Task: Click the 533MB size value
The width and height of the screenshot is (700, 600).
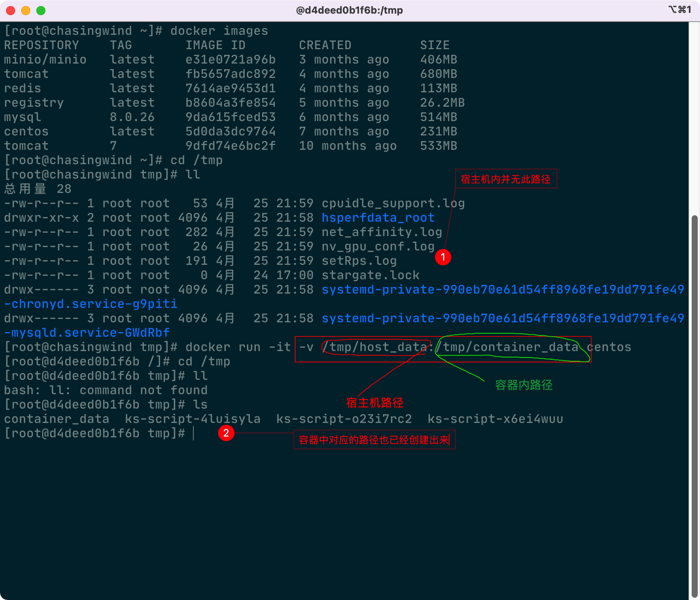Action: click(439, 146)
